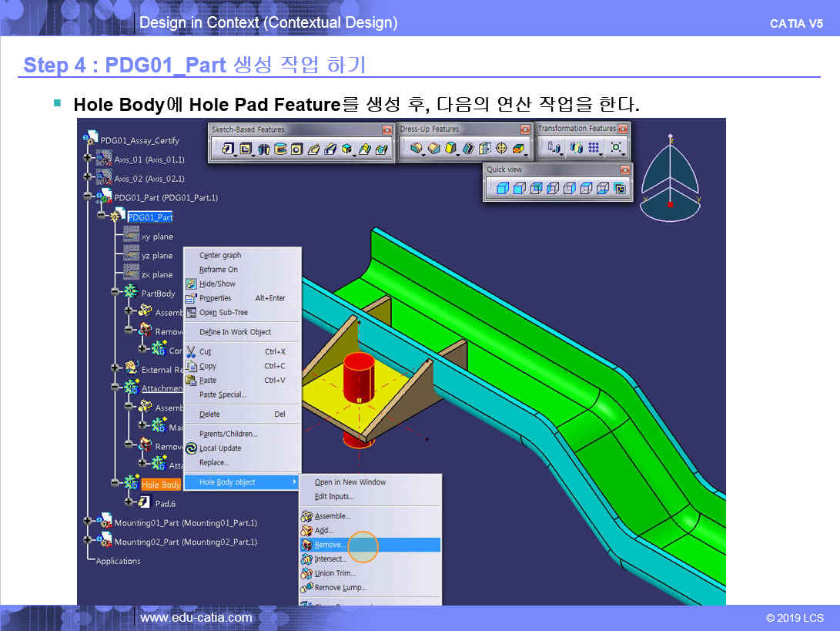Select Pad.6 in the specification tree
The height and width of the screenshot is (631, 840).
(165, 503)
